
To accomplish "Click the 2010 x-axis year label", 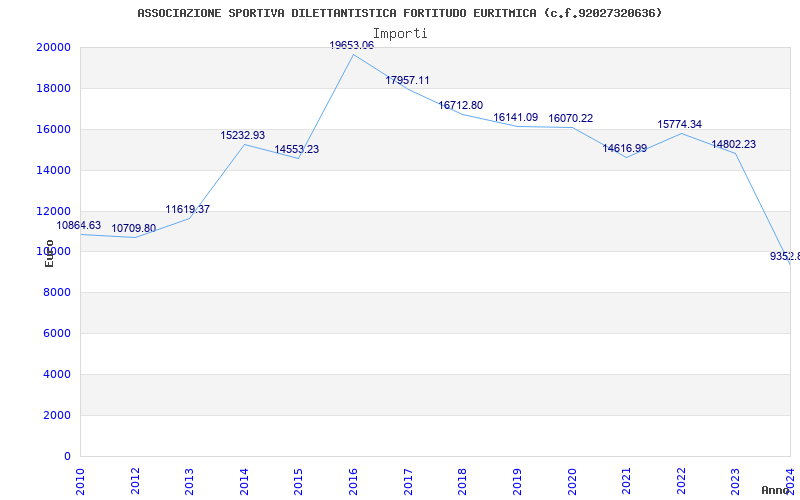I will pyautogui.click(x=80, y=481).
